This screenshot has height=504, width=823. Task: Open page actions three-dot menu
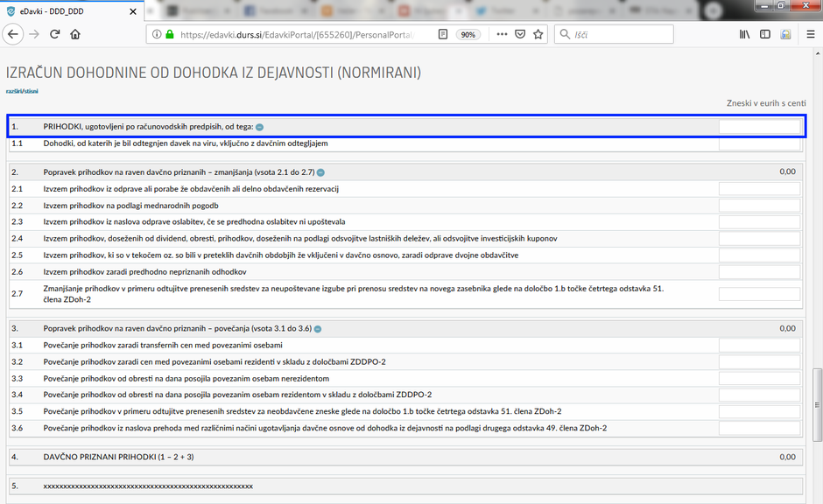coord(502,34)
